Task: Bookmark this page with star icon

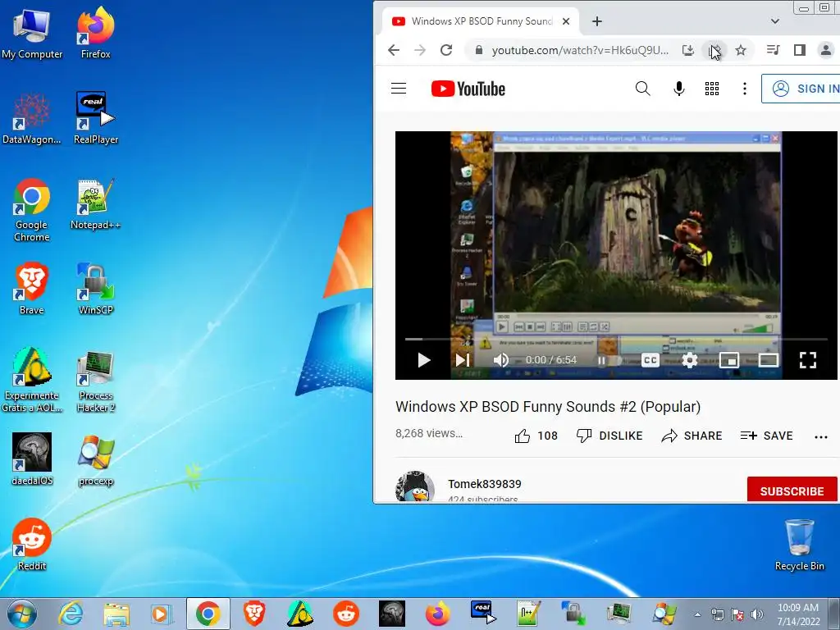Action: (741, 50)
